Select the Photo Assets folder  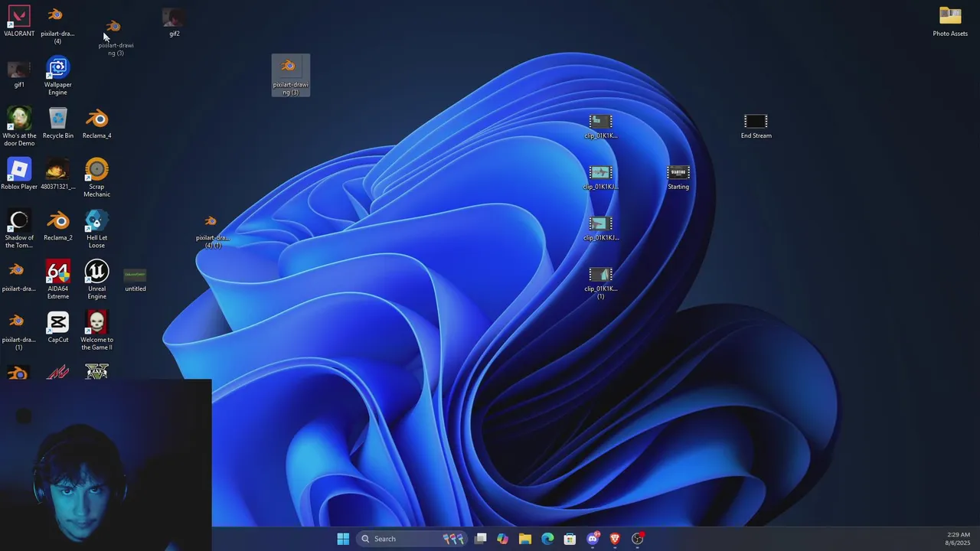point(950,21)
